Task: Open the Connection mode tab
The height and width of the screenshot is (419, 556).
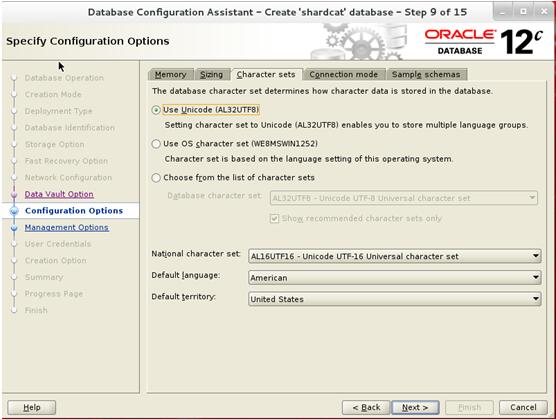Action: (x=344, y=74)
